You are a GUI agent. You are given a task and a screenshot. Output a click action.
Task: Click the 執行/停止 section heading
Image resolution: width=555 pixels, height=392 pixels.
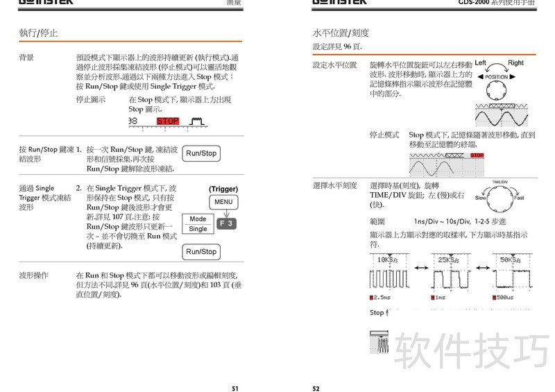pos(39,33)
